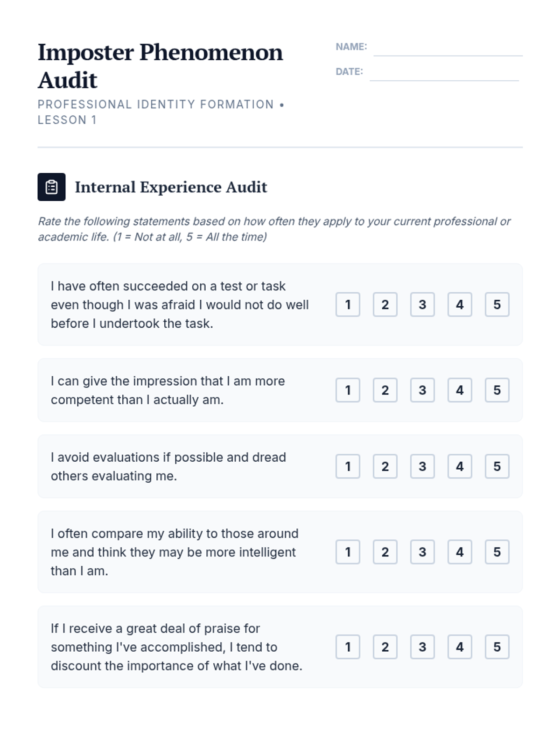The image size is (560, 747).
Task: Rate succeeded-on-test statement as 1
Action: coord(348,304)
